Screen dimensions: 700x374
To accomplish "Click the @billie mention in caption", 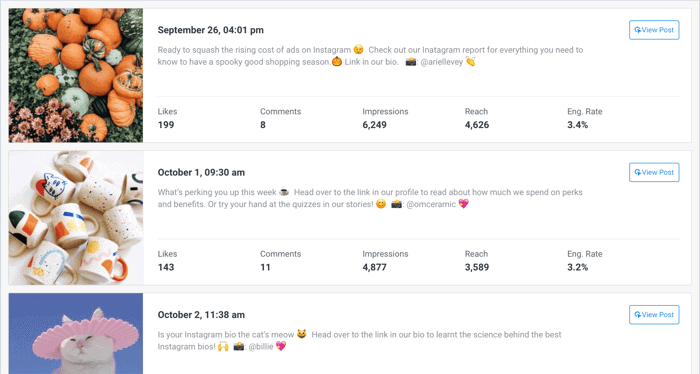I will pyautogui.click(x=261, y=347).
